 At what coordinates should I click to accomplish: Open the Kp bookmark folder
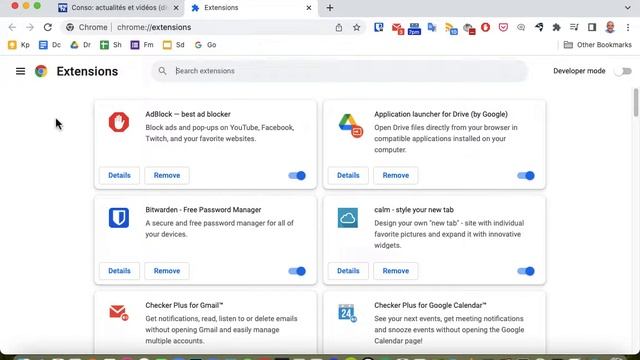coord(19,45)
